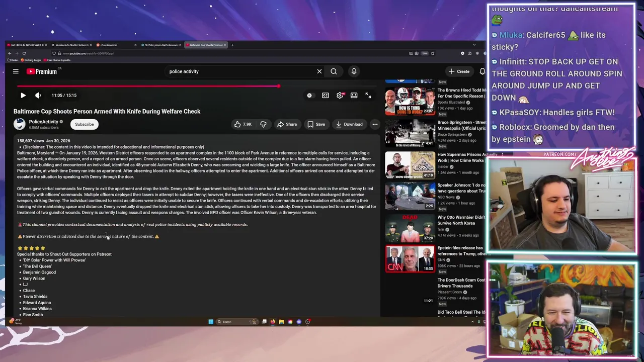Switch to St. Peter police chief tab
The image size is (644, 362).
point(161,45)
